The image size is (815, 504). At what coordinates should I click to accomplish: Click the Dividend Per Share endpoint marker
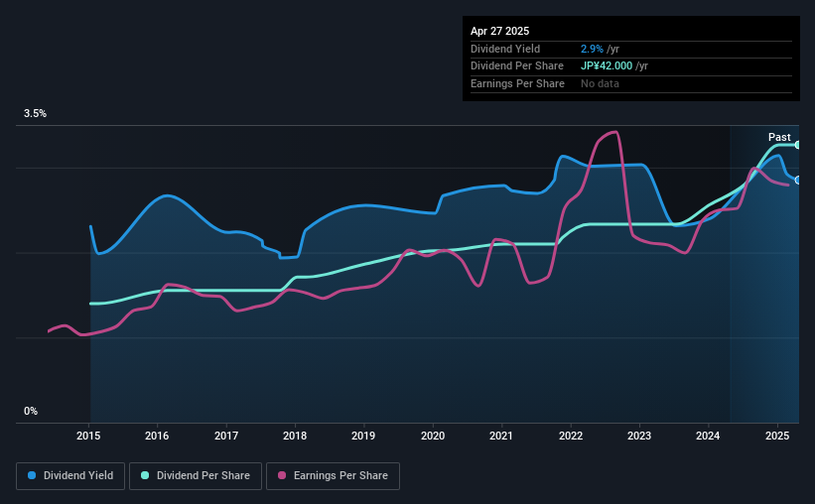pos(798,145)
